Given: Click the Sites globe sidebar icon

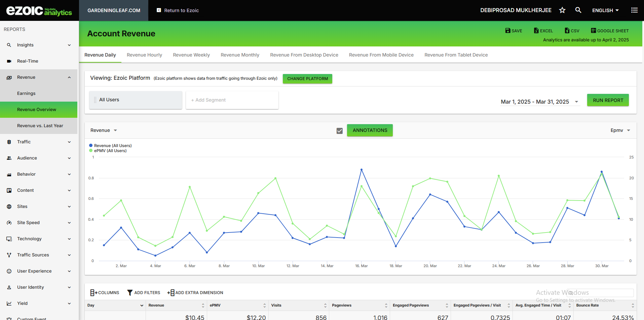Looking at the screenshot, I should click(9, 207).
